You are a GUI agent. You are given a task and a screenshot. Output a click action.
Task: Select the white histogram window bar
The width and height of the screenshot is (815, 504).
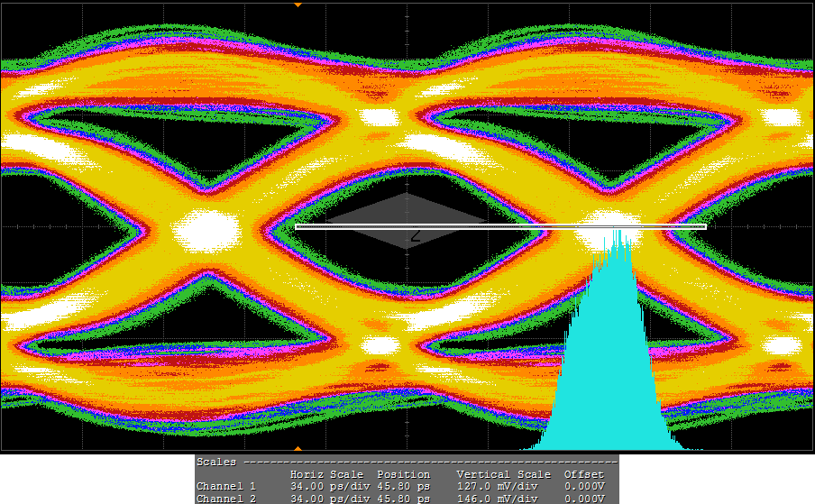point(500,226)
